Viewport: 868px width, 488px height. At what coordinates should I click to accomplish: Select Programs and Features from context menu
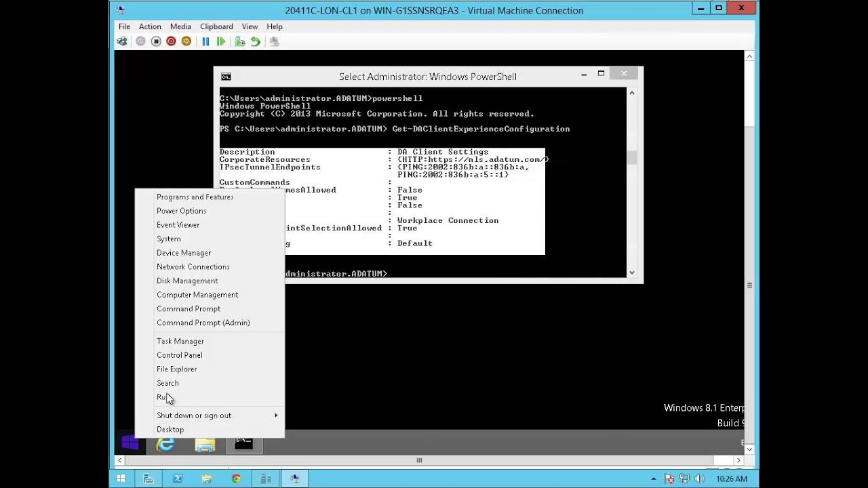[210, 197]
